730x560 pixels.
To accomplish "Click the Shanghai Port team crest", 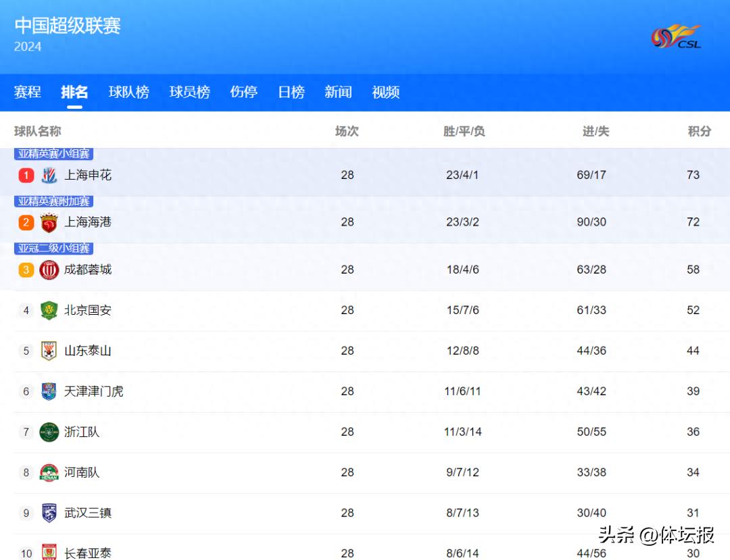I will tap(49, 223).
